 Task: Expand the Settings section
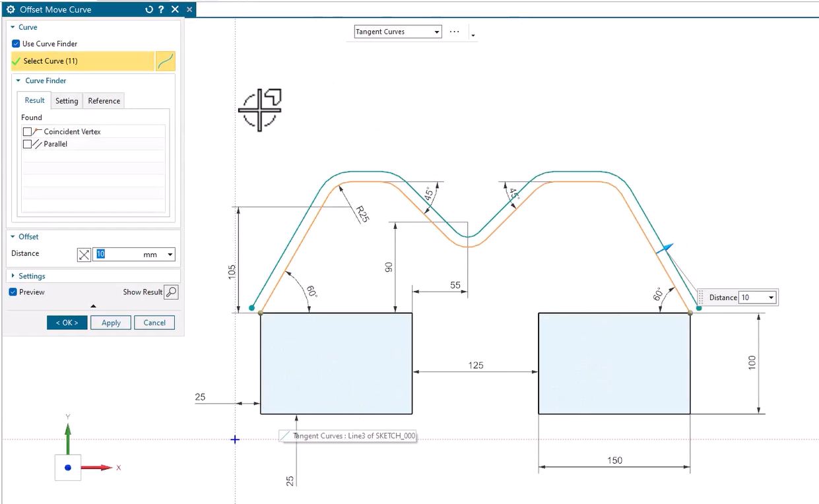(x=32, y=276)
